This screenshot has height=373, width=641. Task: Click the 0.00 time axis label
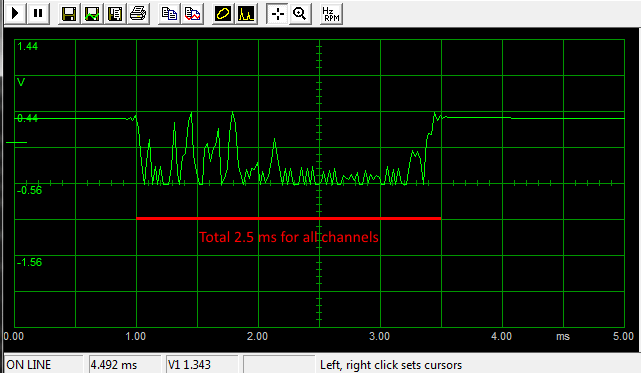click(14, 336)
